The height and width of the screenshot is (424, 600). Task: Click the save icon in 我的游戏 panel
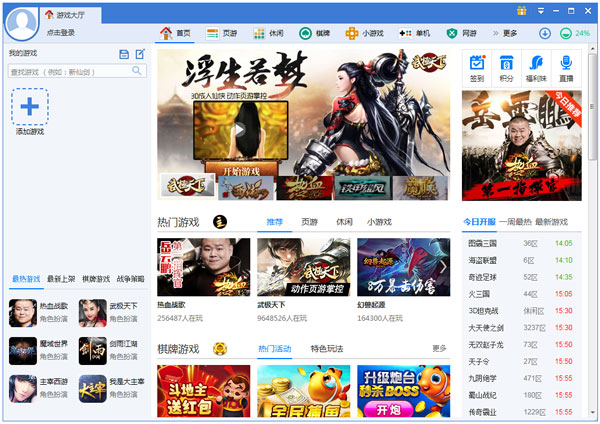pyautogui.click(x=124, y=54)
